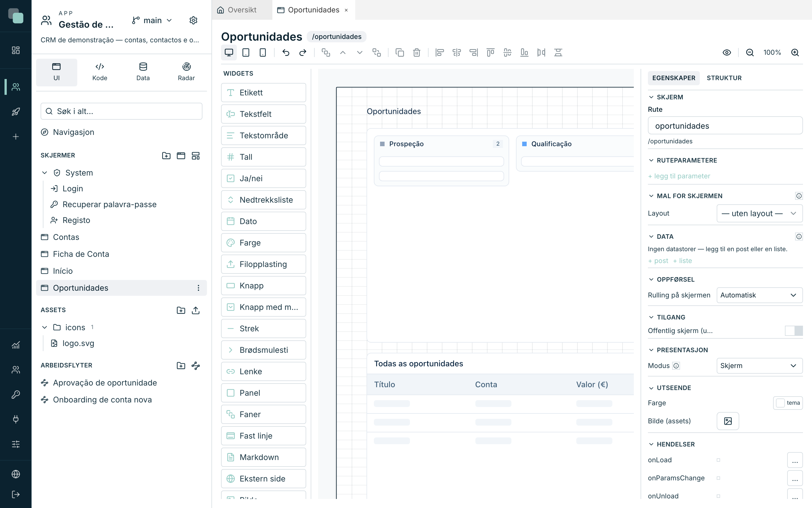Toggle Offentlig skjerm switch
812x508 pixels.
[x=794, y=330]
